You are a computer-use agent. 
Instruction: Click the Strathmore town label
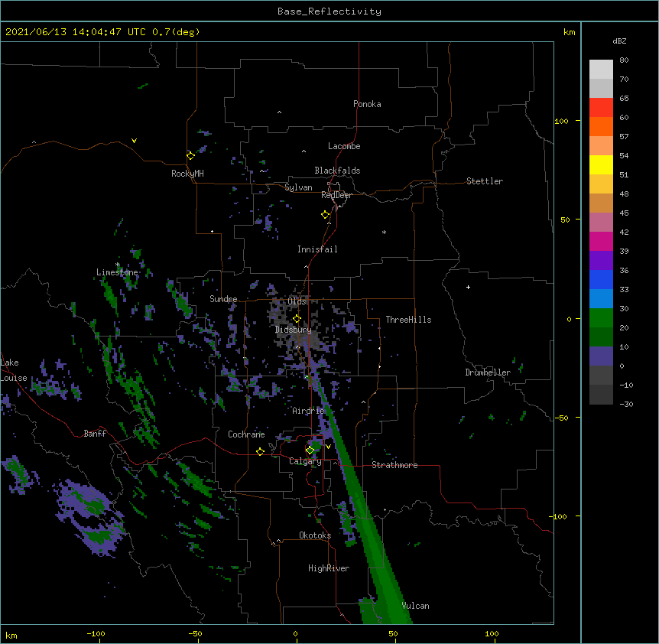click(x=394, y=465)
